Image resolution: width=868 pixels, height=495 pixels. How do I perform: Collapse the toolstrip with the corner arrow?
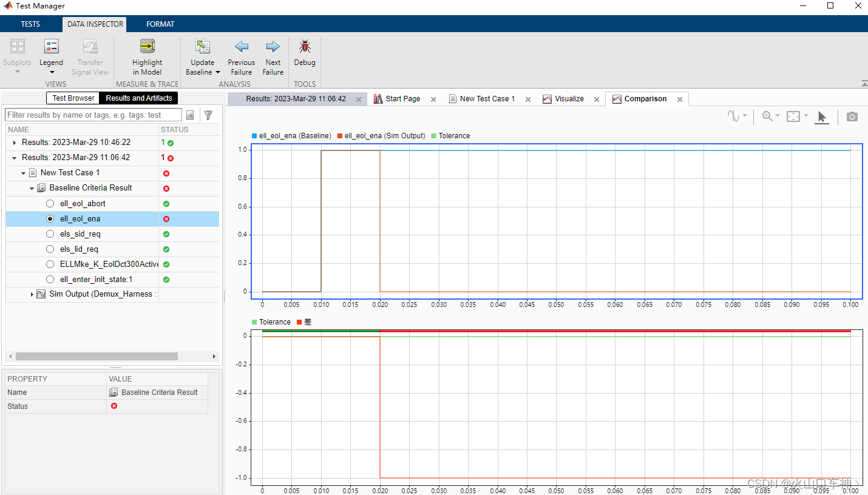tap(864, 83)
